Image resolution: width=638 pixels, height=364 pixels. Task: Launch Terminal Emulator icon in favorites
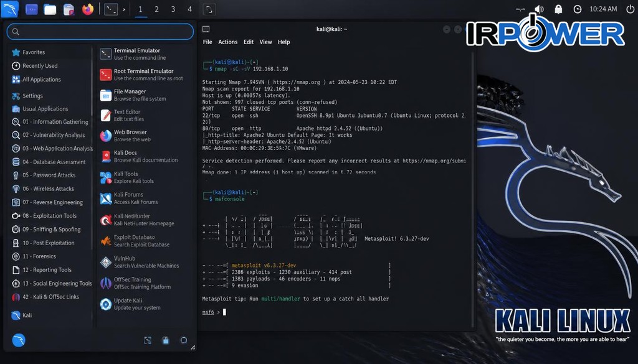point(106,54)
